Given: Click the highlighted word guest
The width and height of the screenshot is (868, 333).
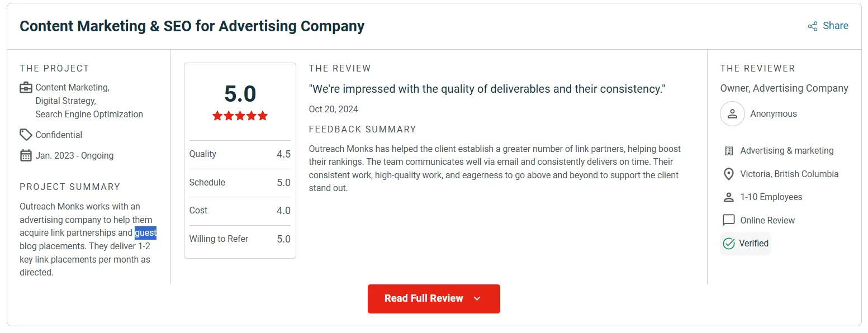Looking at the screenshot, I should (145, 233).
